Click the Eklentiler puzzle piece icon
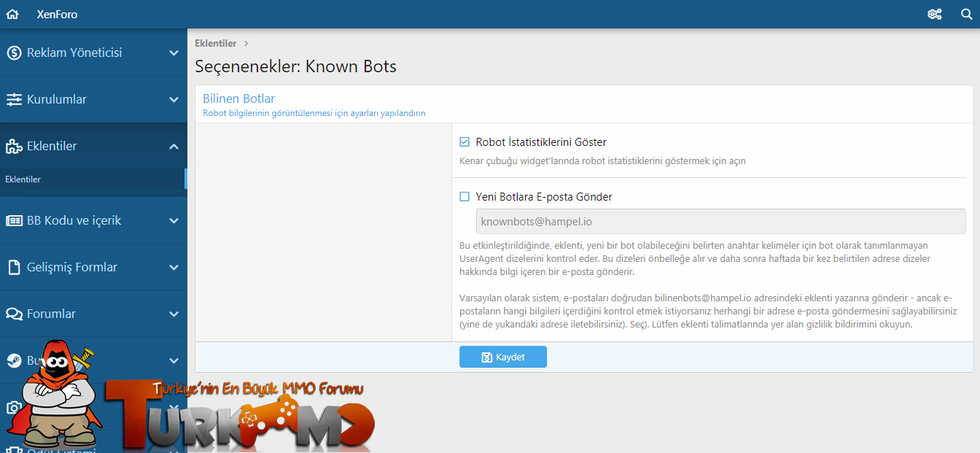 tap(14, 146)
